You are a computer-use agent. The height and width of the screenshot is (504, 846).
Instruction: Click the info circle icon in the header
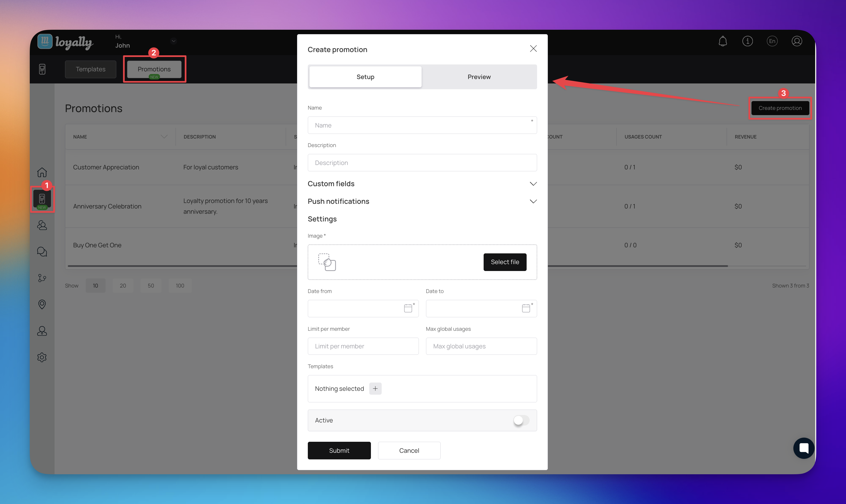(x=747, y=41)
